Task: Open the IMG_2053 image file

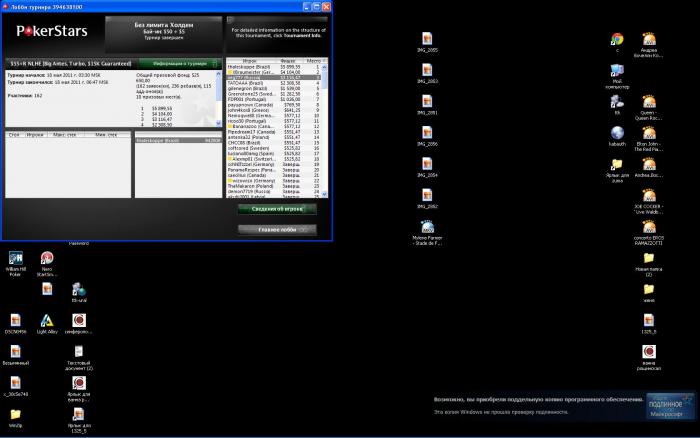Action: click(x=427, y=71)
